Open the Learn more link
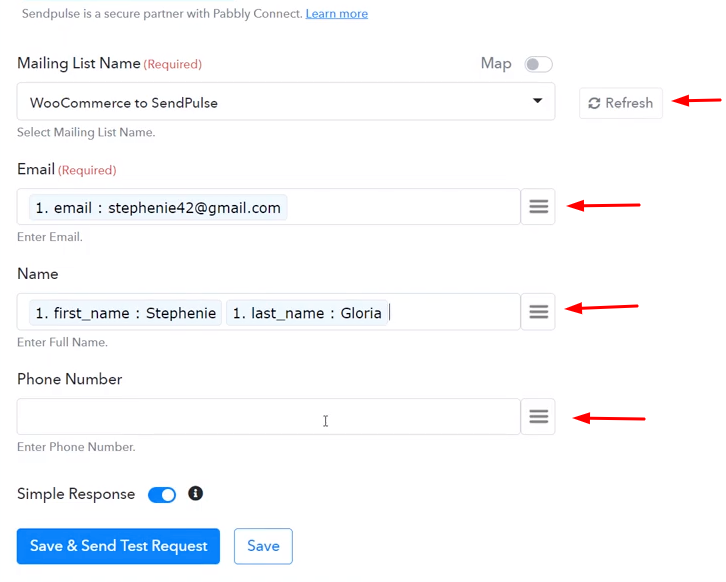726x582 pixels. pyautogui.click(x=337, y=13)
